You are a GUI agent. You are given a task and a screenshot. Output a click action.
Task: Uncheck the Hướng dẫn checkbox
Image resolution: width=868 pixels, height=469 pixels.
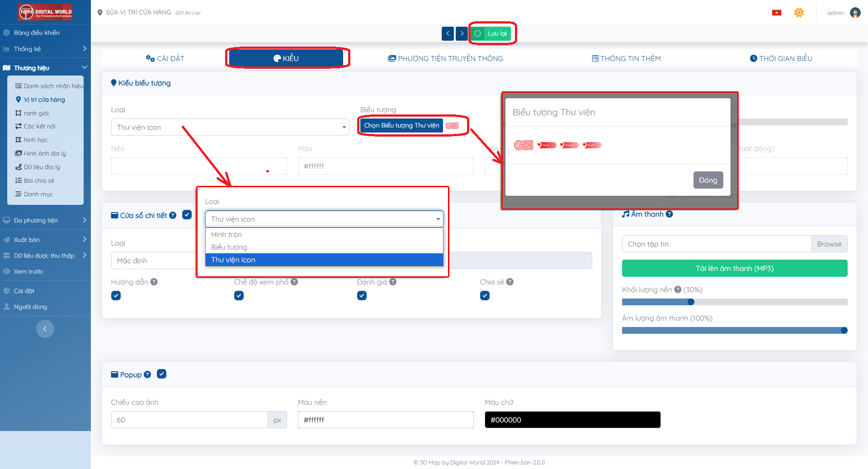tap(116, 296)
